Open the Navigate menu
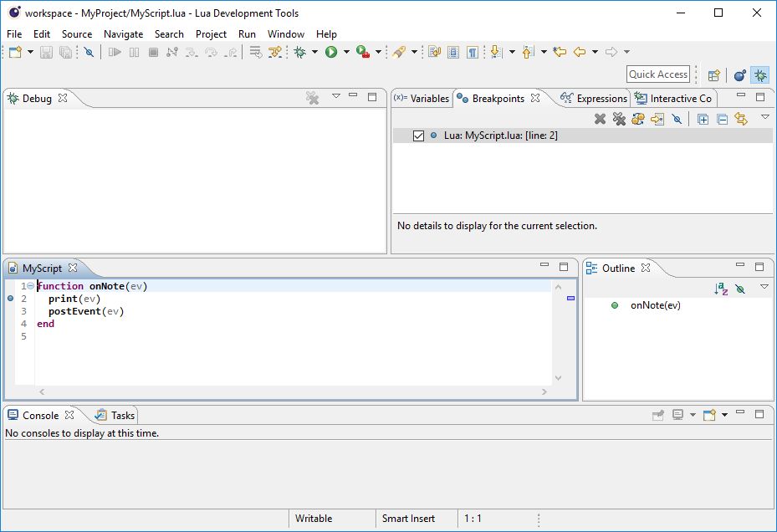This screenshot has width=777, height=532. tap(124, 33)
